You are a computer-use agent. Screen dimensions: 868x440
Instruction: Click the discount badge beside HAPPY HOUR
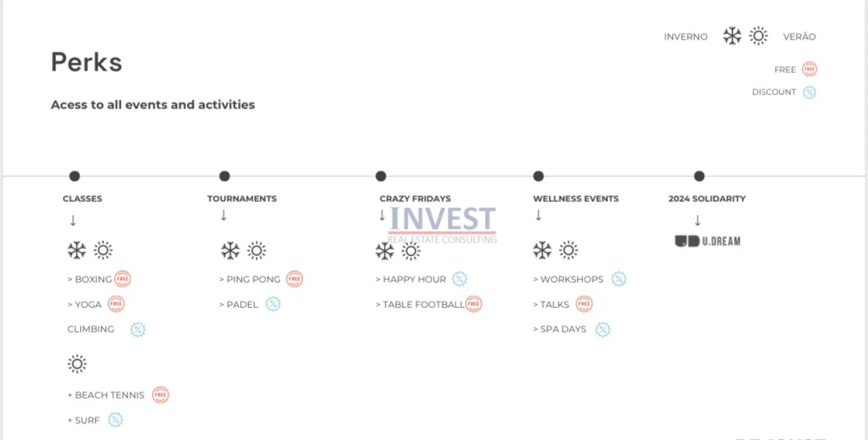(x=459, y=279)
